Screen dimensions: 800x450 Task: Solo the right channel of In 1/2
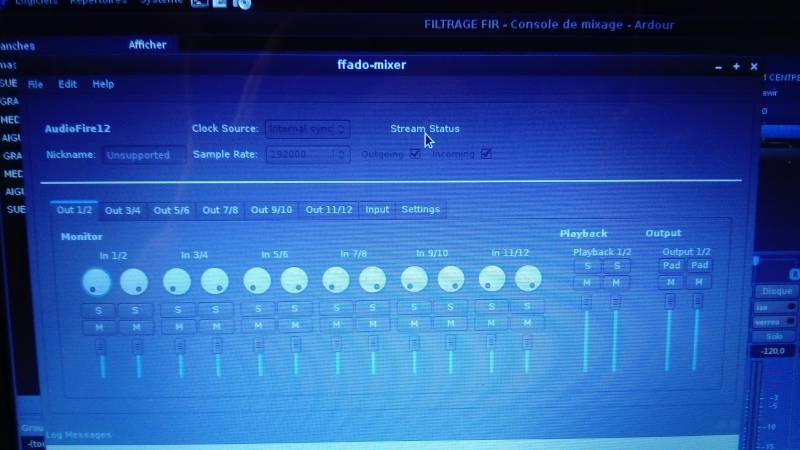135,310
